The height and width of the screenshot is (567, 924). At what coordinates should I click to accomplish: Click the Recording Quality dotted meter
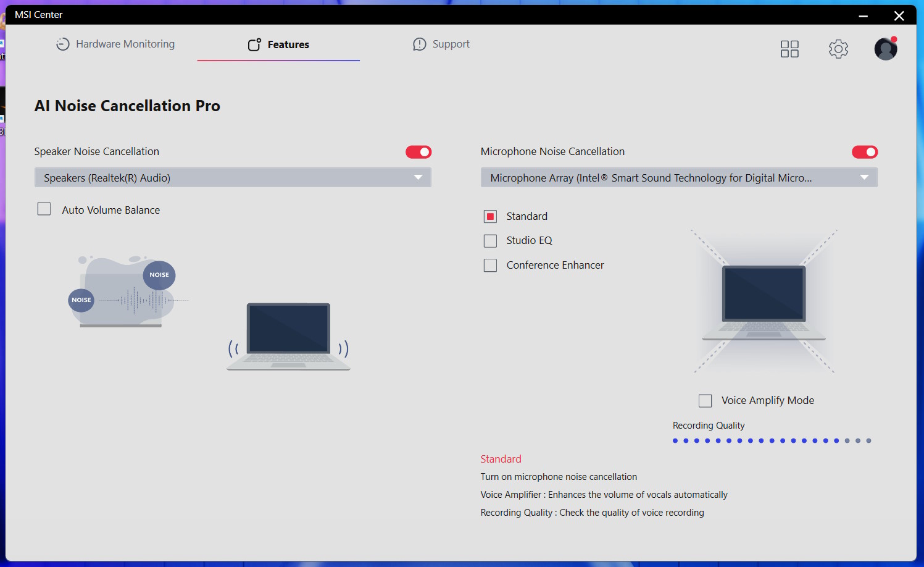tap(772, 441)
